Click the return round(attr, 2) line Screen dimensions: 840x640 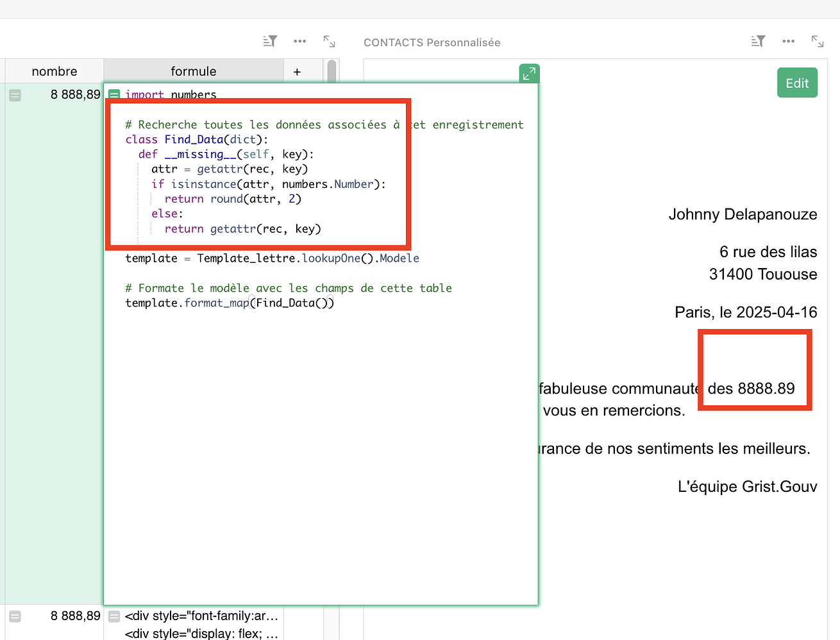(233, 199)
